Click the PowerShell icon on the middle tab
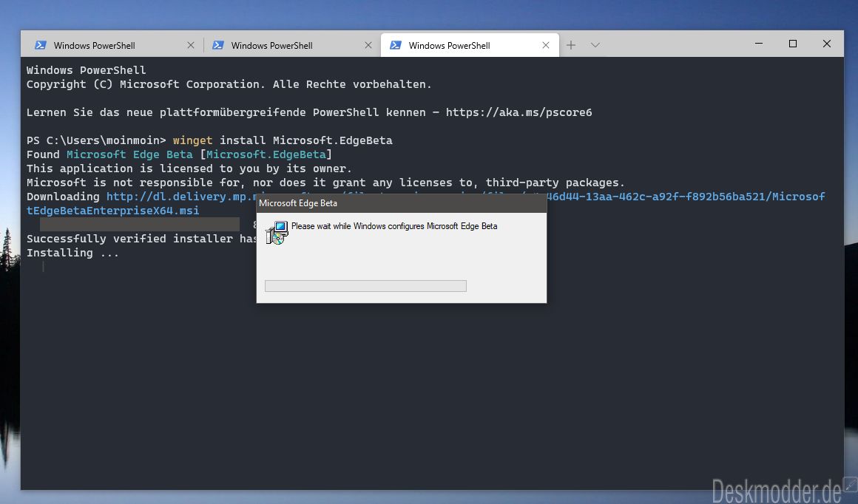The height and width of the screenshot is (504, 858). [217, 45]
